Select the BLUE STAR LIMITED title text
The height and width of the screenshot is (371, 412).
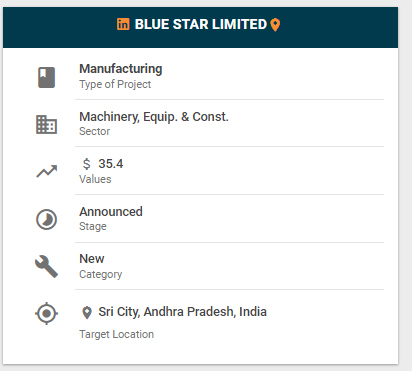pyautogui.click(x=201, y=24)
